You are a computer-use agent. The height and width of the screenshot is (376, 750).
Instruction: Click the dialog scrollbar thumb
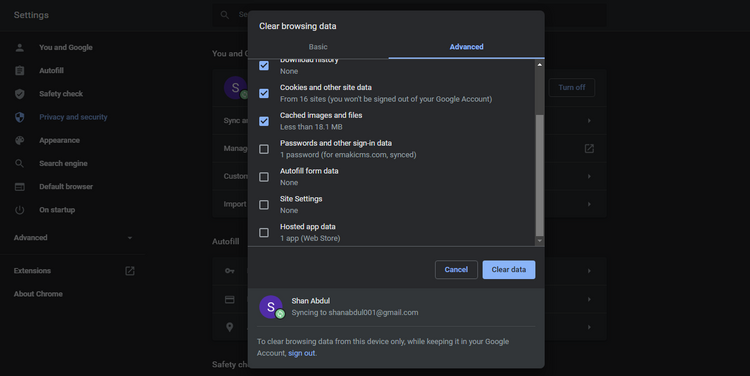pyautogui.click(x=540, y=175)
